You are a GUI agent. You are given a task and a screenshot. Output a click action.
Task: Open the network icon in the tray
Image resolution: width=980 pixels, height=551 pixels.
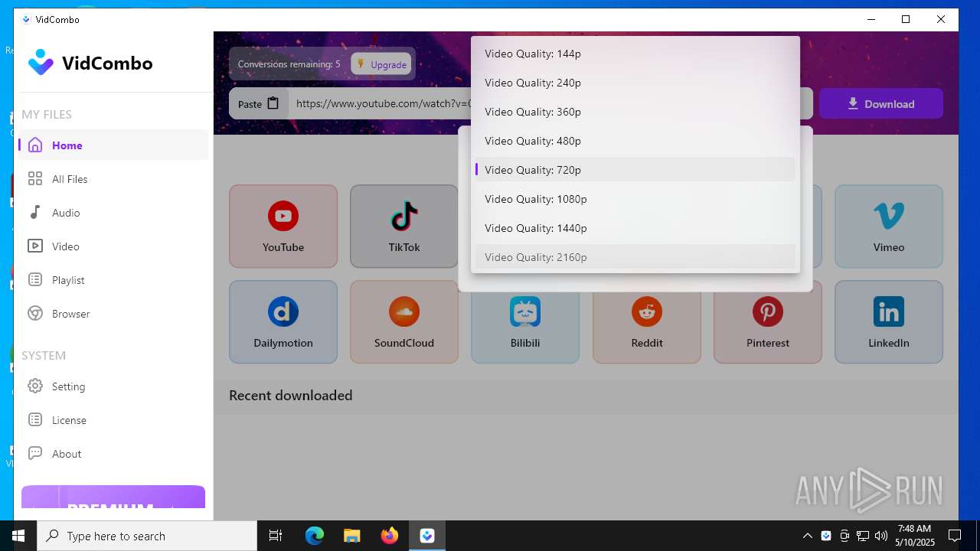coord(863,536)
